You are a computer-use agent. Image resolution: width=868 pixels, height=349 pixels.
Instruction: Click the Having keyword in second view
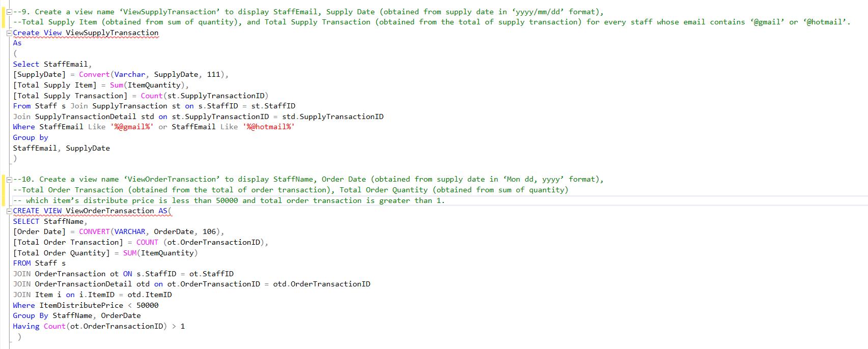[x=26, y=326]
